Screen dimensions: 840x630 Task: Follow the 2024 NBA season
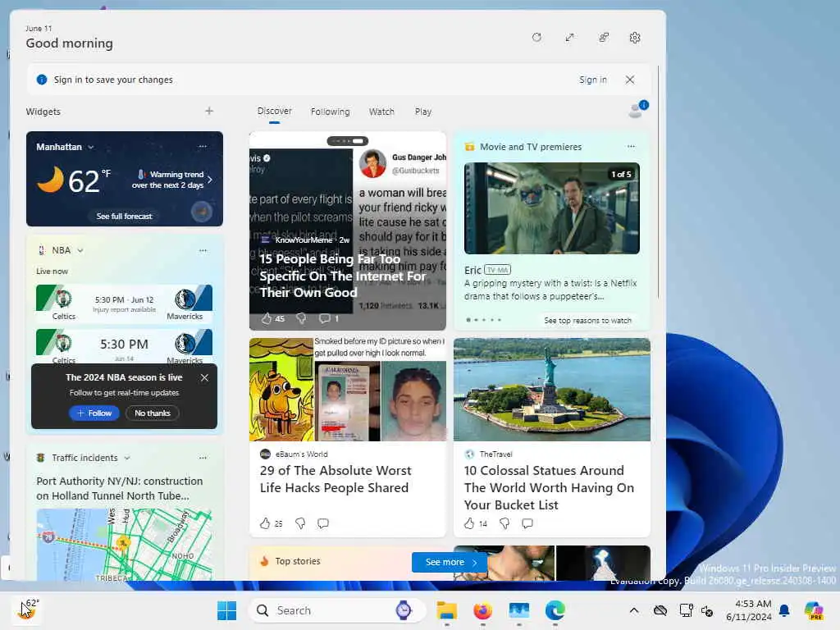[94, 413]
